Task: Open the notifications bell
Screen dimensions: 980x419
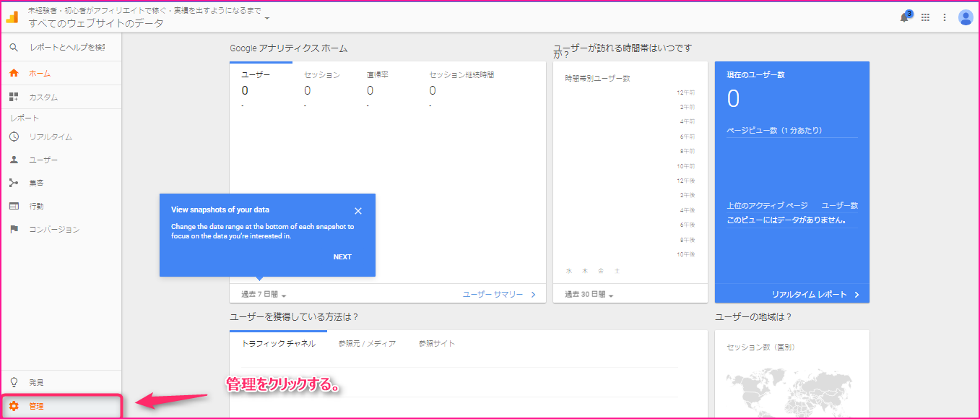Action: point(904,17)
